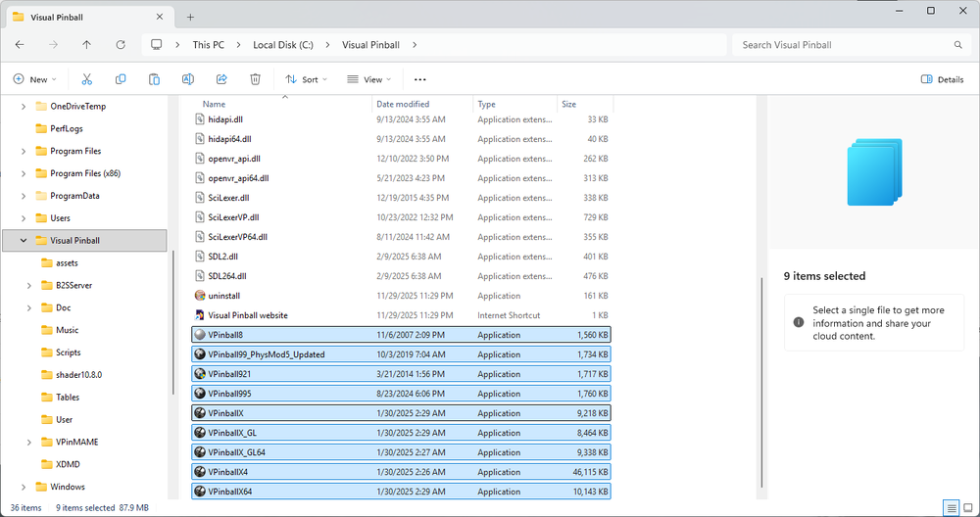980x517 pixels.
Task: Select the SciLexerVP64.dll file name
Action: (238, 237)
